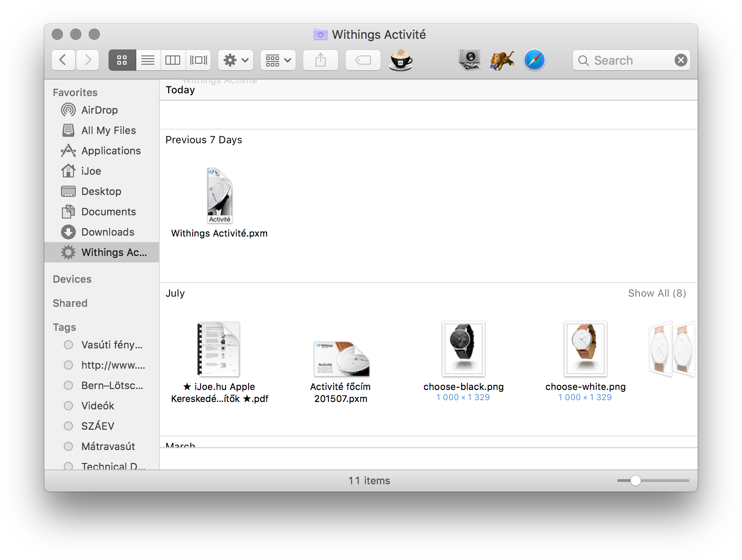Viewport: 742px width, 560px height.
Task: Click the Favorites sidebar heading
Action: tap(75, 92)
